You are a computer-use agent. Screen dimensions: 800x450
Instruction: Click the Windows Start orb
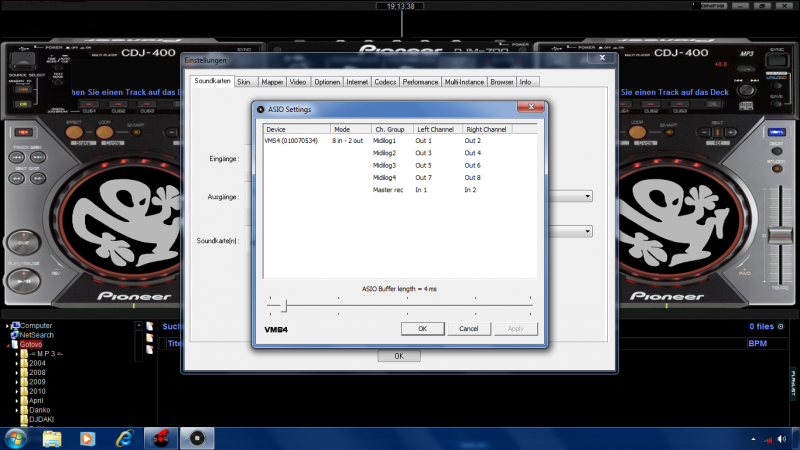pyautogui.click(x=16, y=437)
